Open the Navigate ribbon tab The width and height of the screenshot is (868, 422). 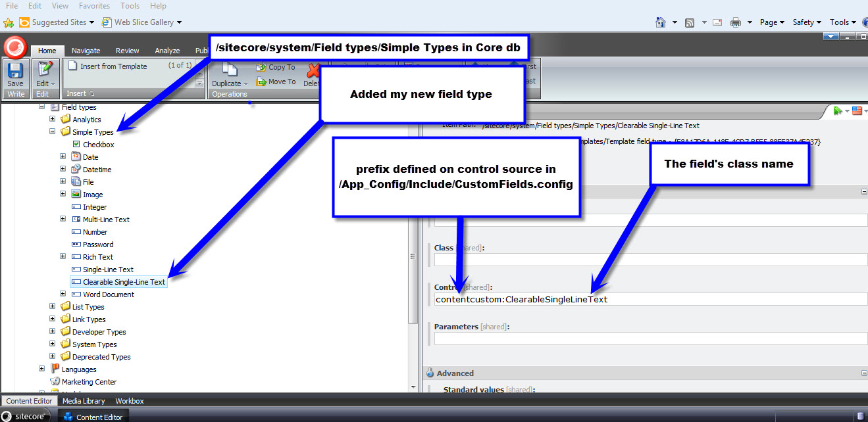[86, 51]
